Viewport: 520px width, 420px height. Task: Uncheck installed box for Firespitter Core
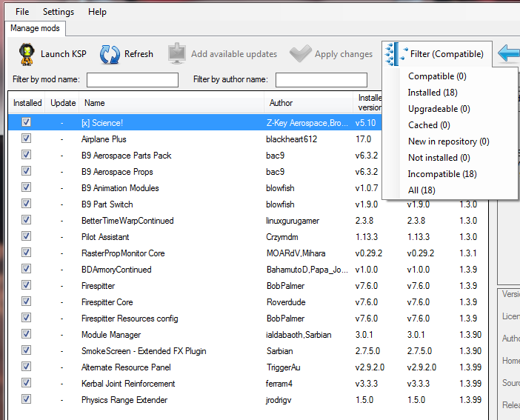click(26, 301)
